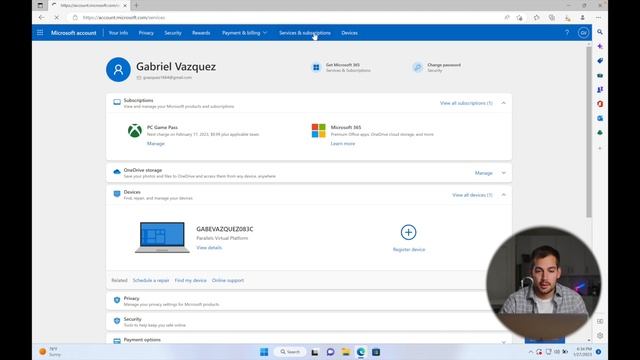Open the Services & subscriptions tab
Screen dimensions: 640x360
tap(305, 33)
